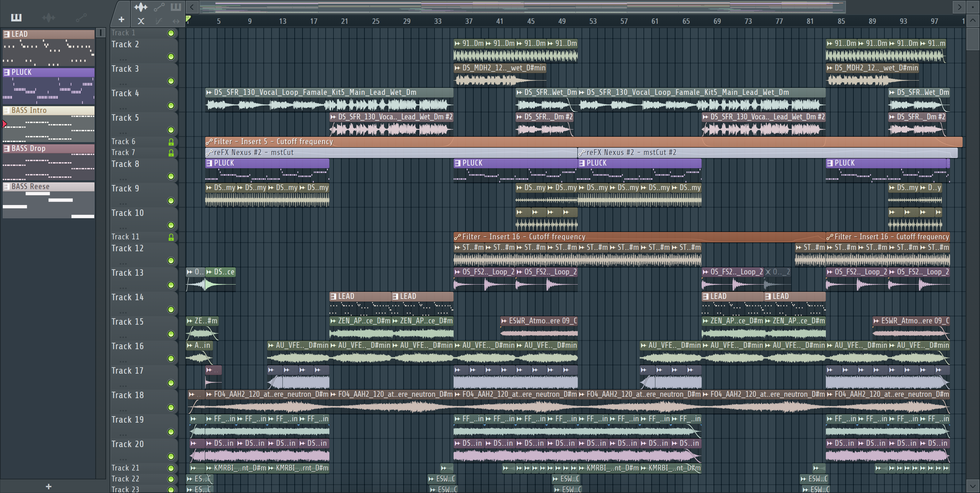The height and width of the screenshot is (493, 980).
Task: Click the song overview minimap scrollbar
Action: click(x=522, y=7)
